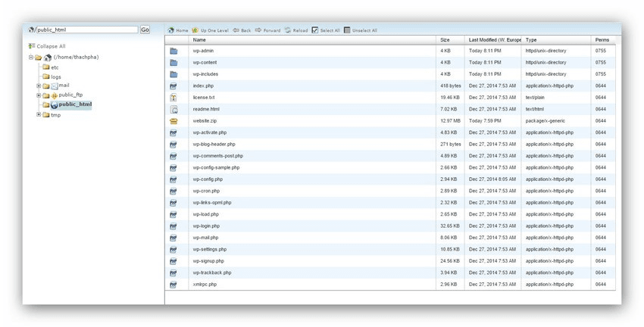Click the Go button
The image size is (644, 327).
[x=145, y=30]
